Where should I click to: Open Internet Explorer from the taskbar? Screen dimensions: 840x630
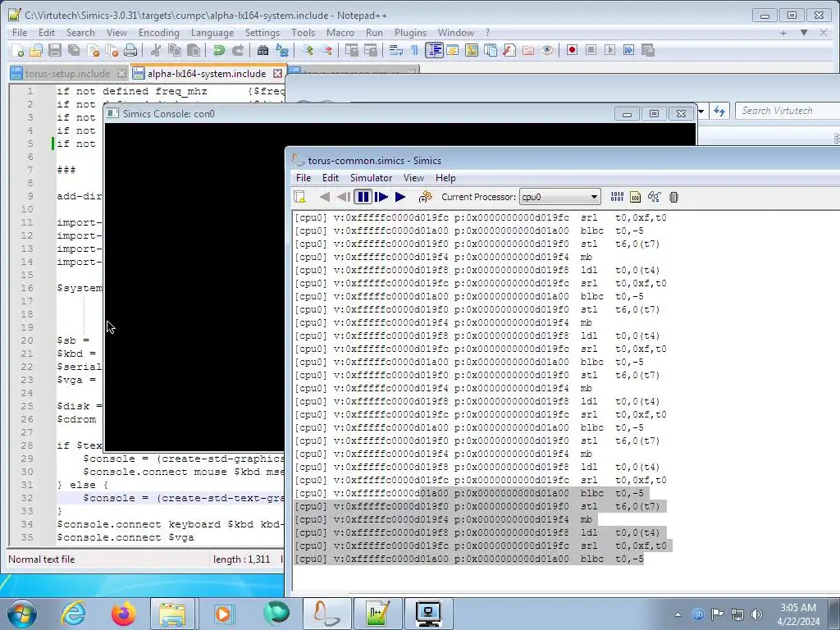pos(73,614)
